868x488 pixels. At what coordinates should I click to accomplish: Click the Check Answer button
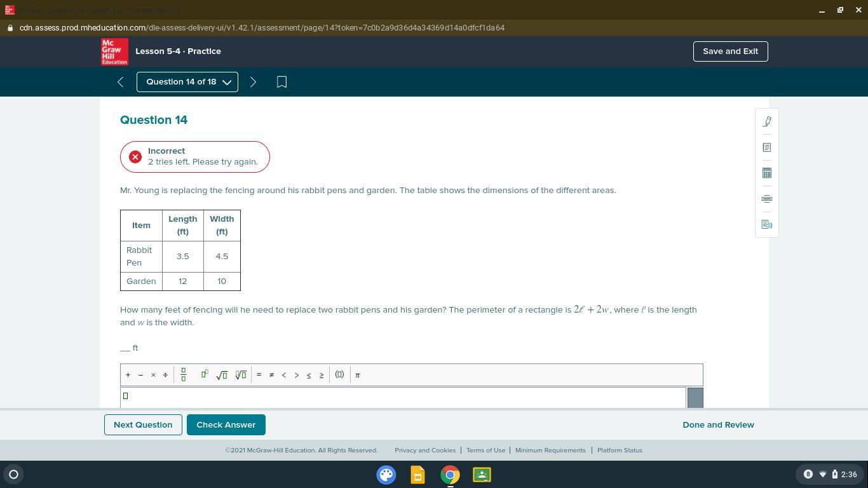226,425
